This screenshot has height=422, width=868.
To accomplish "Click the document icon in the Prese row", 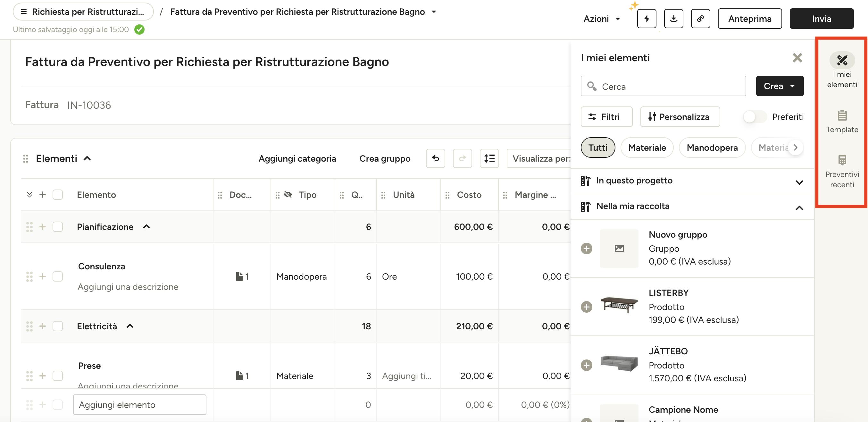I will coord(239,376).
